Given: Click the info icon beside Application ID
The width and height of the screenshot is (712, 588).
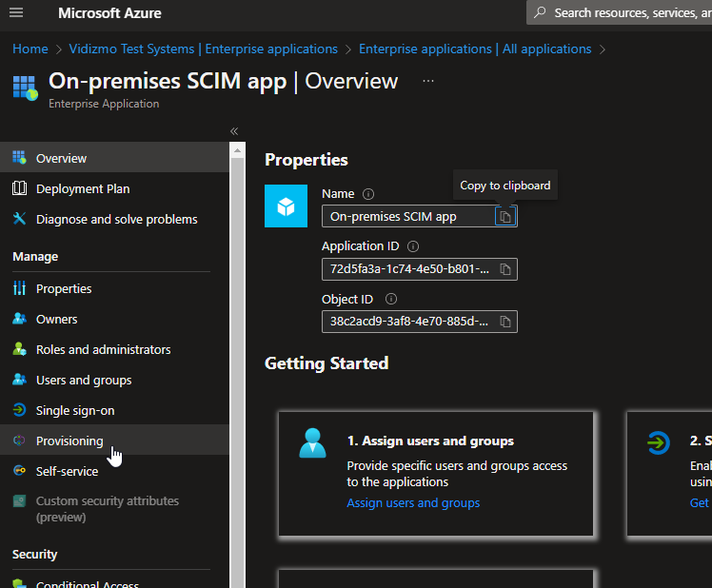Looking at the screenshot, I should click(x=413, y=246).
